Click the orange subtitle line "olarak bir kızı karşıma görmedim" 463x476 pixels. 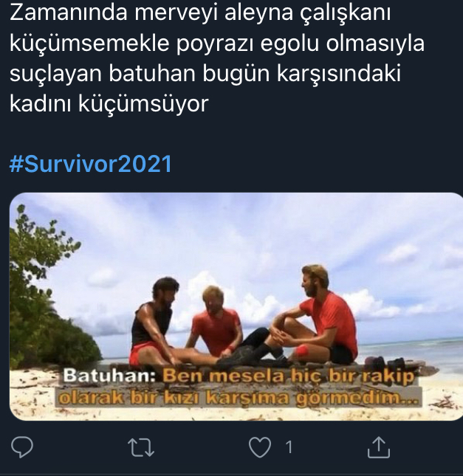[239, 397]
